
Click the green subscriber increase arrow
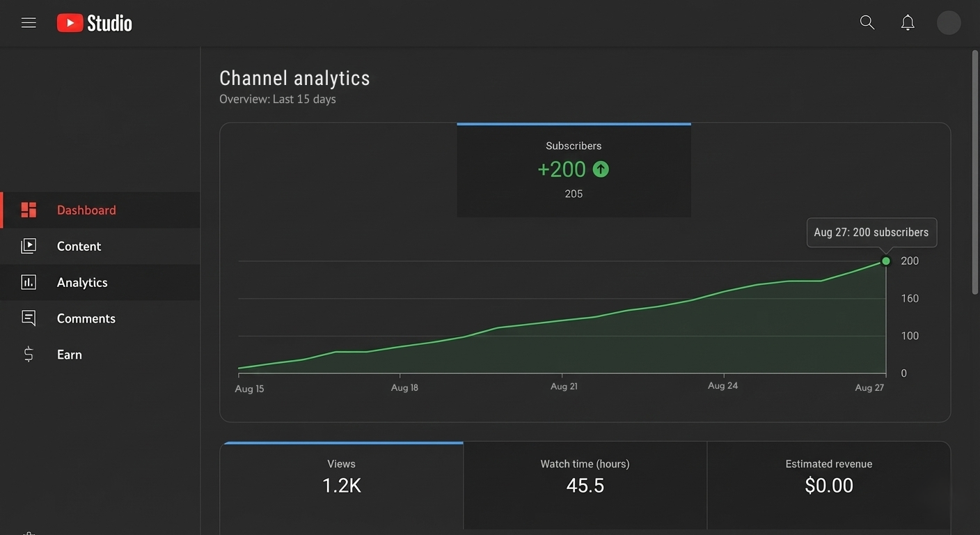click(x=601, y=169)
